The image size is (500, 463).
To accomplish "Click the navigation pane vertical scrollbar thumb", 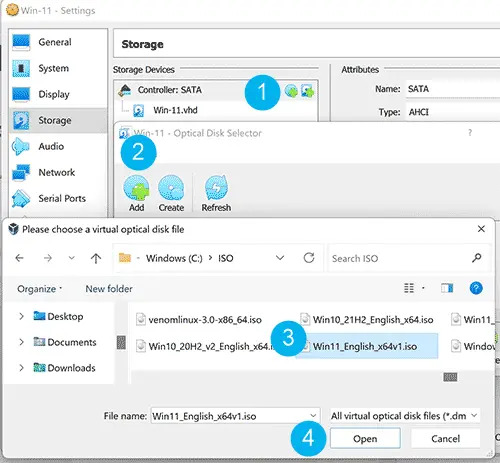I will coord(121,342).
